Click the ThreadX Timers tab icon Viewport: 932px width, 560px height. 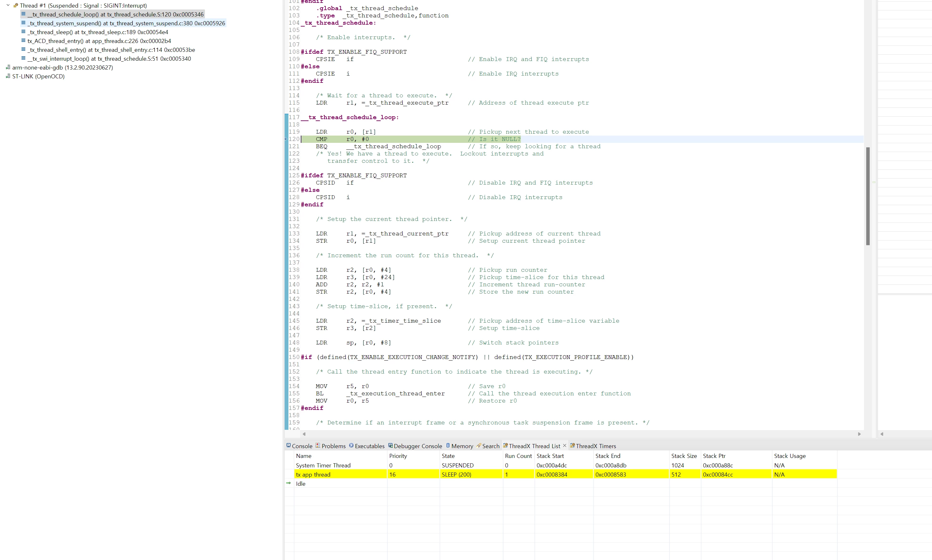pyautogui.click(x=572, y=445)
